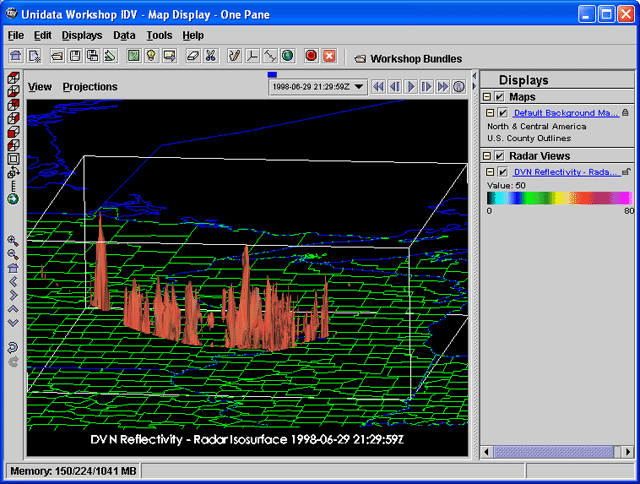
Task: Click the scissors icon in the toolbar
Action: pos(210,57)
